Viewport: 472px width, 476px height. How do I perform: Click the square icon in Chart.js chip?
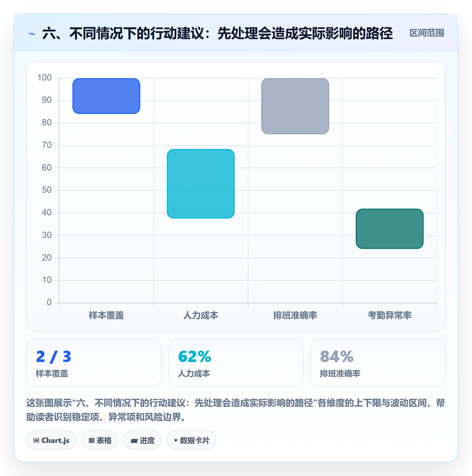[36, 441]
